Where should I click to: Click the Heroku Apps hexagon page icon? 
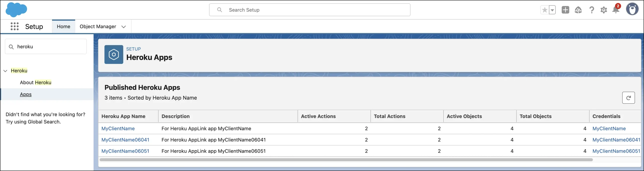pos(114,55)
